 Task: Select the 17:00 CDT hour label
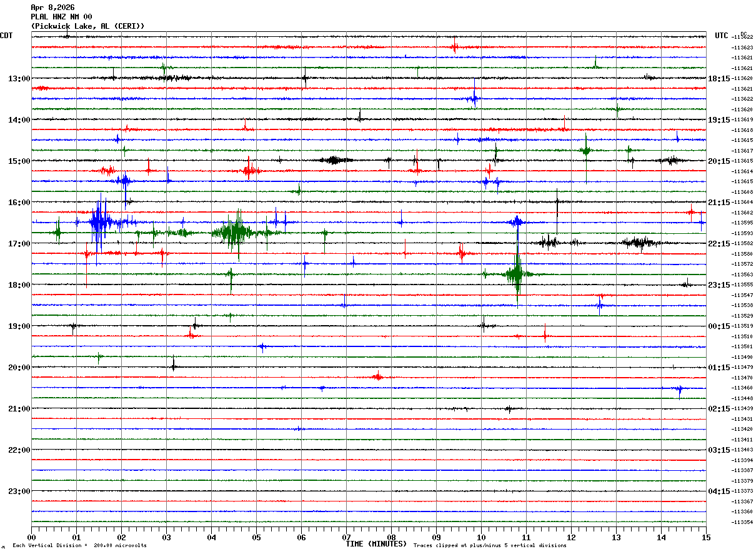click(19, 243)
